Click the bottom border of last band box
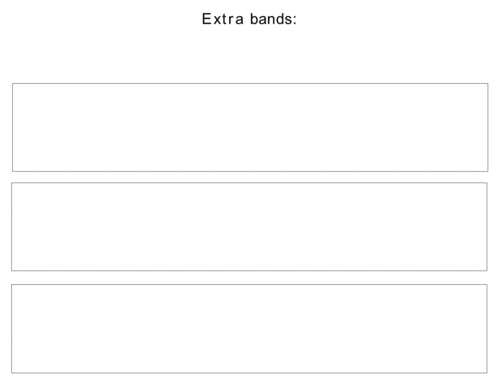 pyautogui.click(x=249, y=373)
